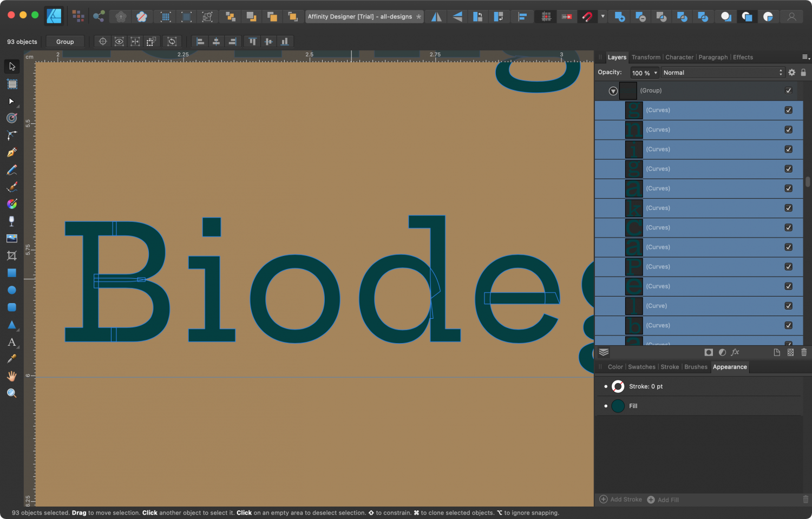Open the Swatches tab

641,367
